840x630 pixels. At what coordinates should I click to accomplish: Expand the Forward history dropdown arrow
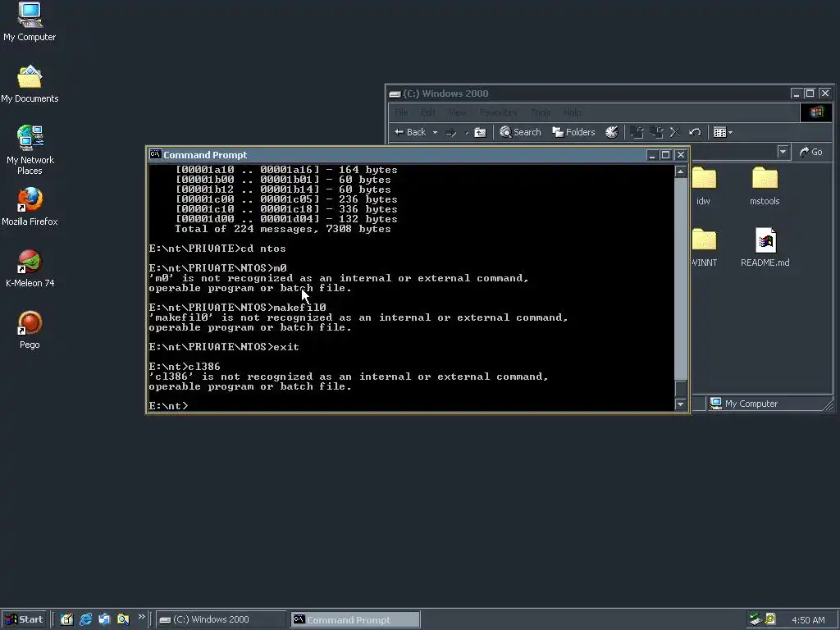pos(466,132)
